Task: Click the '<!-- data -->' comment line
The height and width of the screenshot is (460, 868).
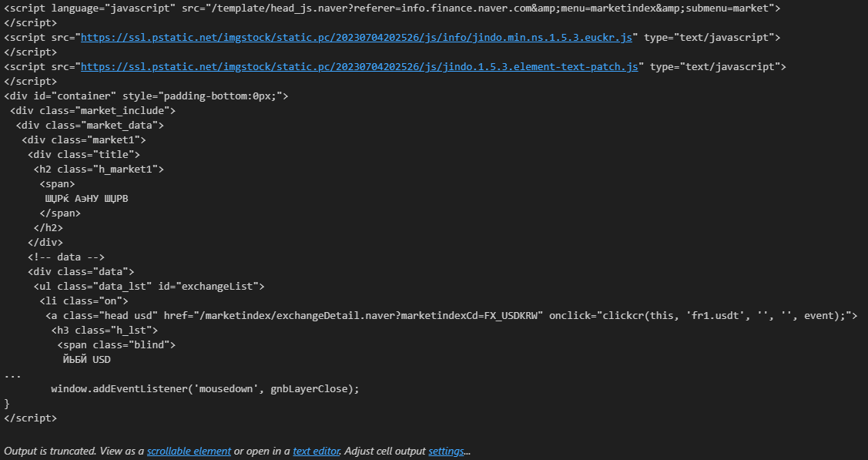Action: (x=66, y=257)
